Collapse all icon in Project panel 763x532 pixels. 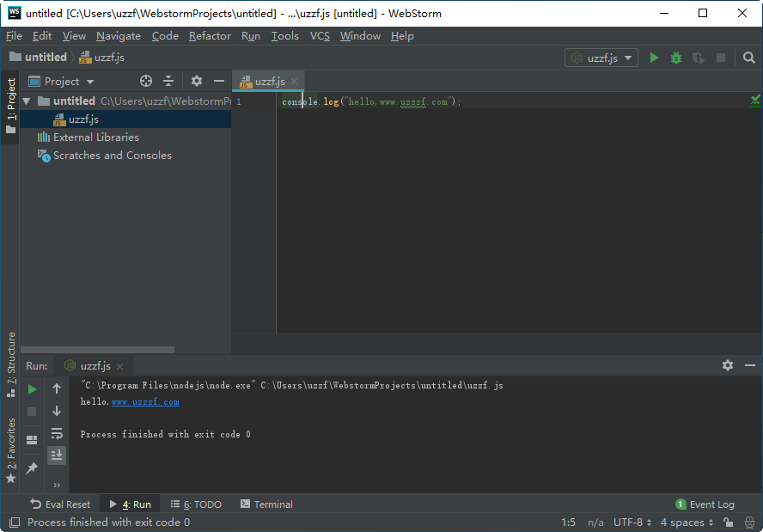[x=168, y=81]
